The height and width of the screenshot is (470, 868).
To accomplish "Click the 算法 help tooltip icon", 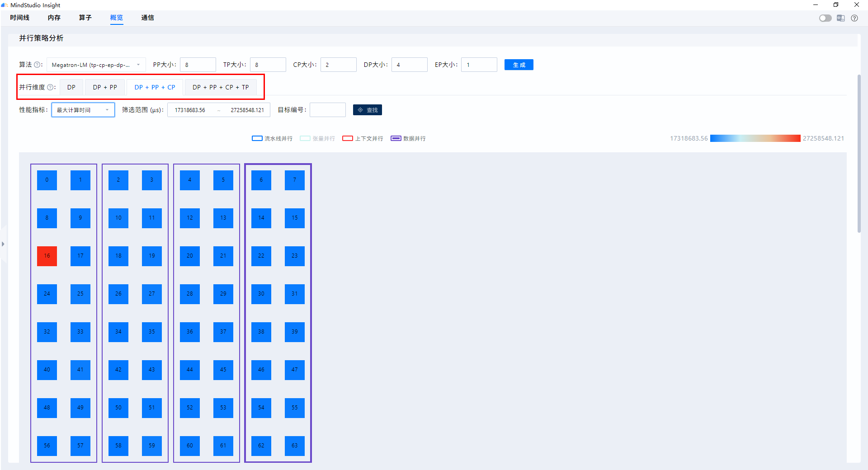I will (x=37, y=65).
